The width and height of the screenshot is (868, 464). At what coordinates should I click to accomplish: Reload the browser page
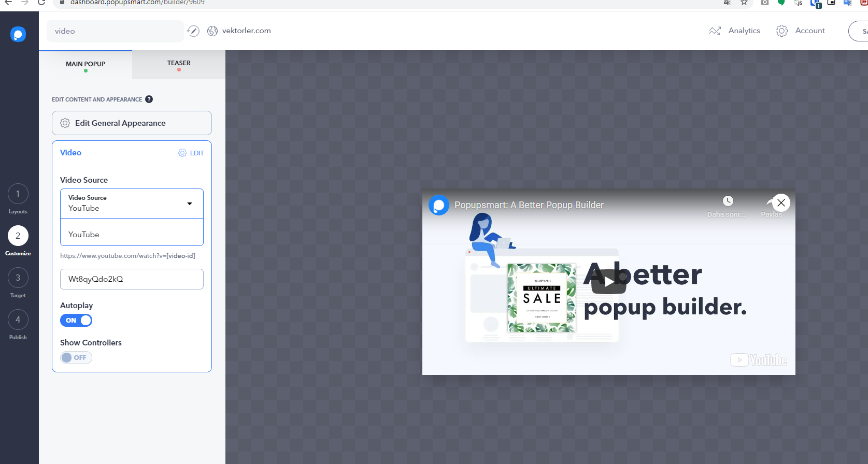42,3
